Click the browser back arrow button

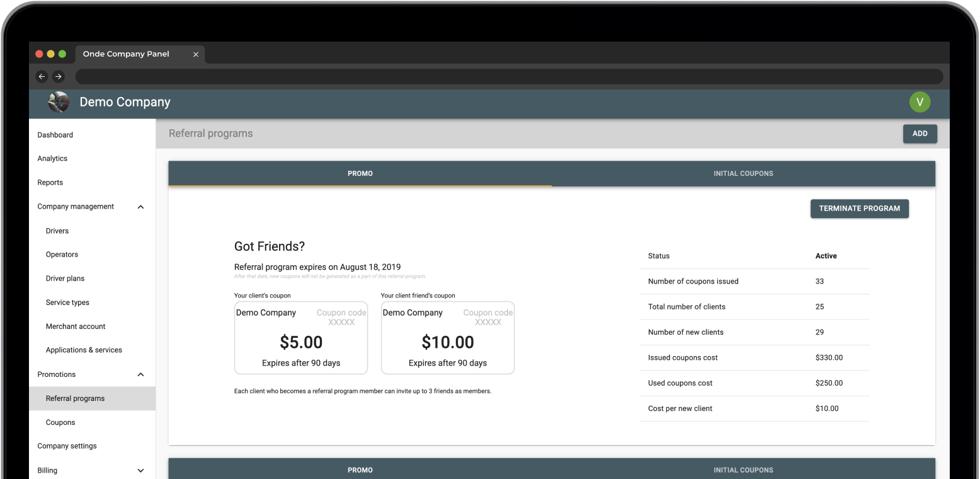42,76
